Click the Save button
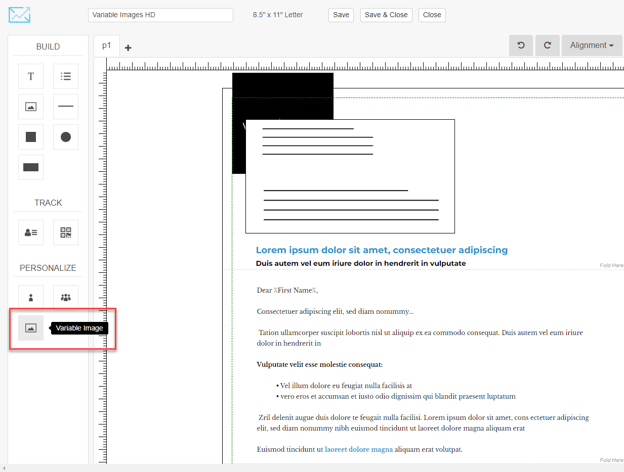 point(341,15)
